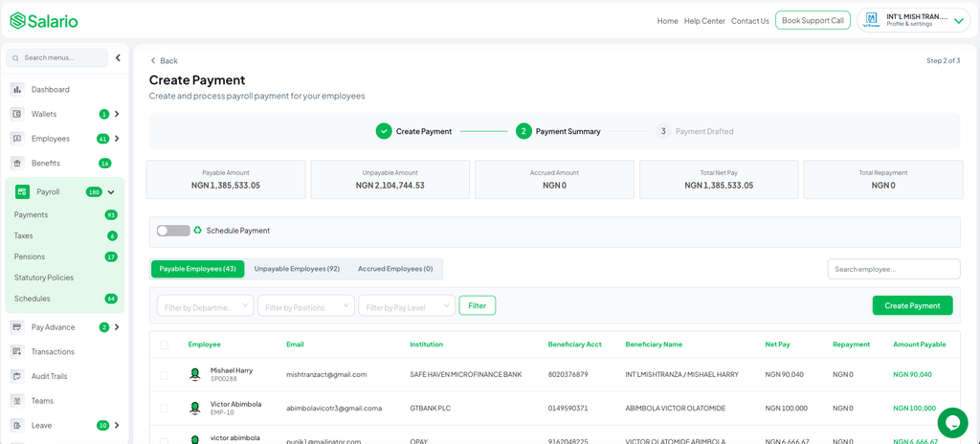Click the Dashboard bar chart icon

coord(17,89)
